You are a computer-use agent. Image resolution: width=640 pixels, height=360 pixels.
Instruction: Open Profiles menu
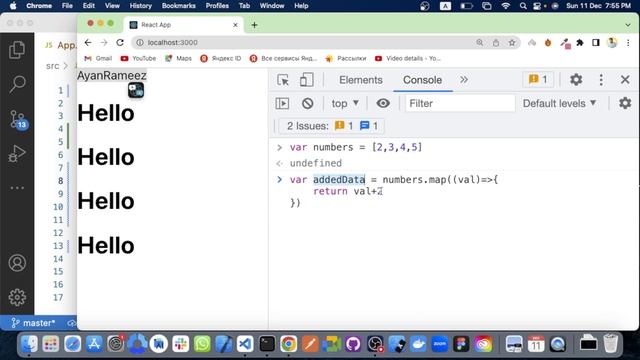pos(217,6)
